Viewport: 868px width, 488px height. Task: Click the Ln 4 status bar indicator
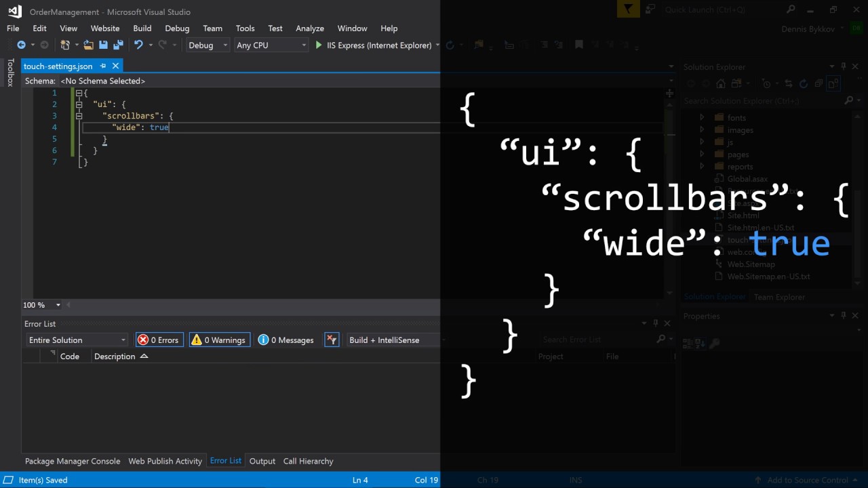click(x=360, y=480)
